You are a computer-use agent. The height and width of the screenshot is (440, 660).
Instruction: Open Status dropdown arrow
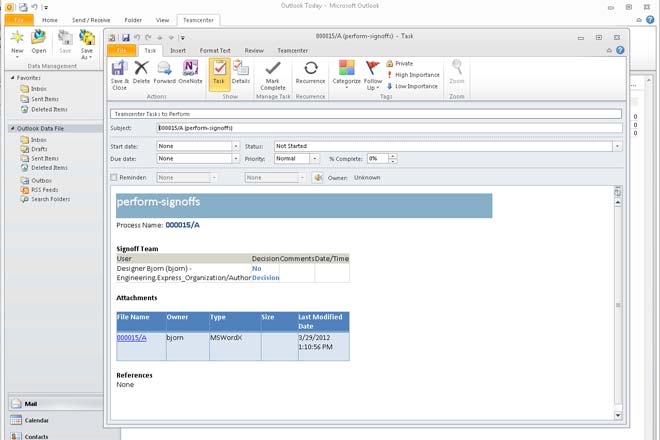(x=617, y=146)
